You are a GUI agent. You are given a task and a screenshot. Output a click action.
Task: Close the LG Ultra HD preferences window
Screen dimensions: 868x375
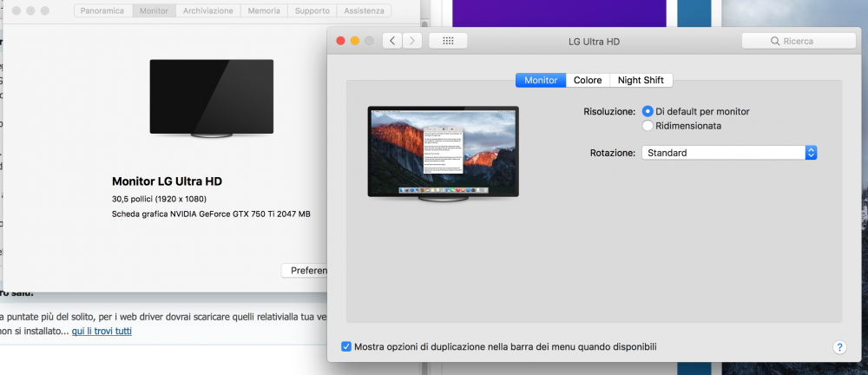click(341, 41)
